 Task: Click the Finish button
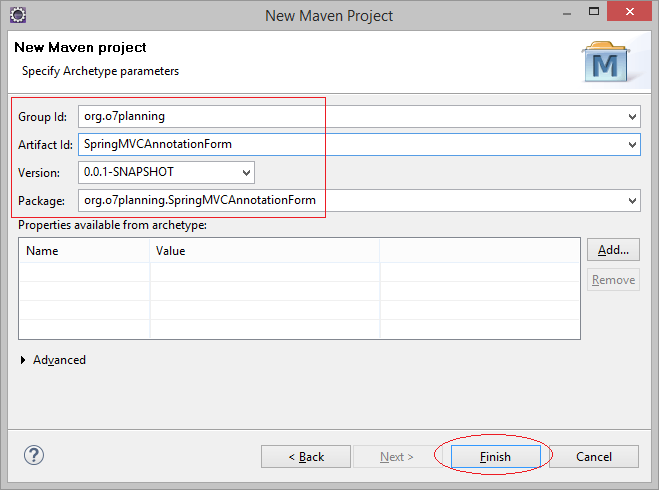coord(496,456)
